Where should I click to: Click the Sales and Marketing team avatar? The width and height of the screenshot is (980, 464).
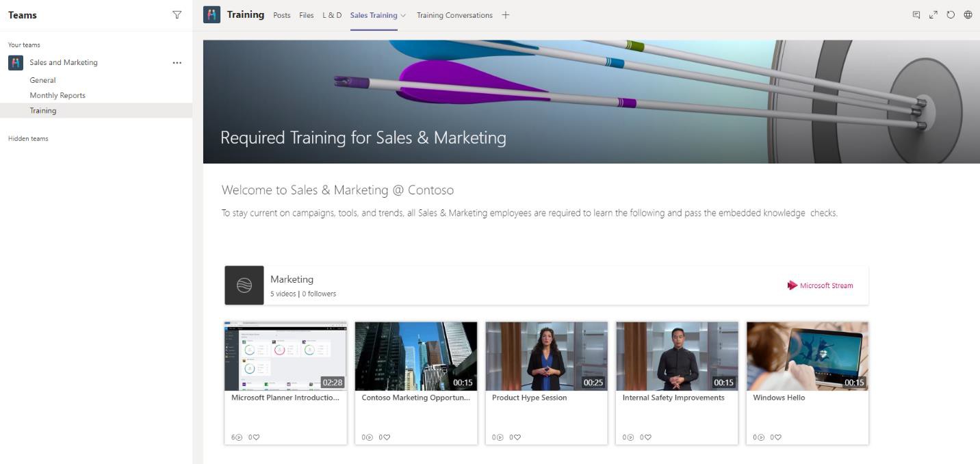click(16, 62)
